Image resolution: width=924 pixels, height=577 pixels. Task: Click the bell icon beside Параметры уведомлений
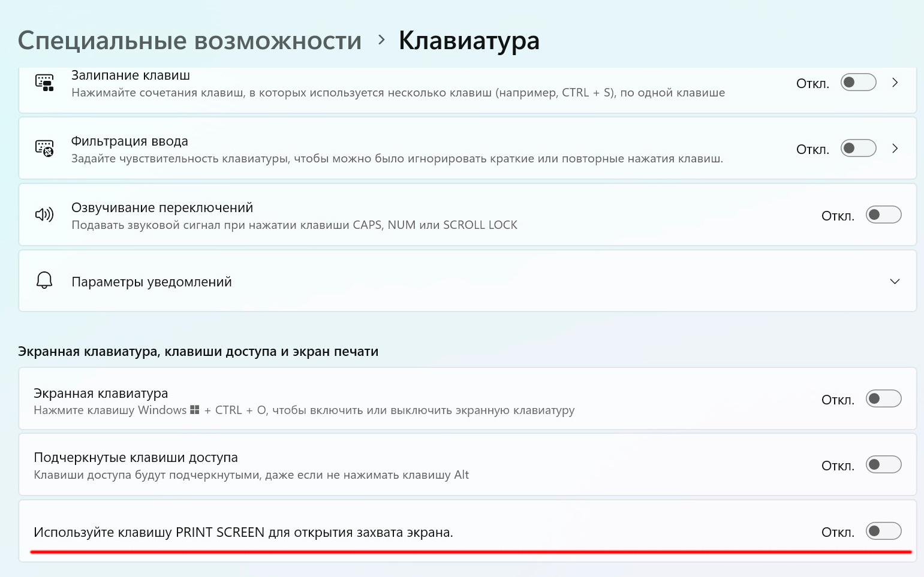pos(44,280)
